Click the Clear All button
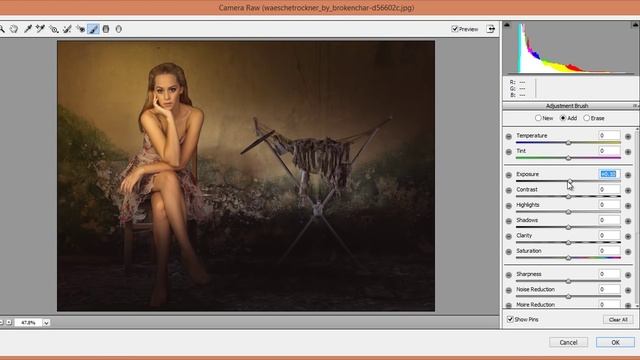Viewport: 640px width, 360px height. pyautogui.click(x=618, y=320)
